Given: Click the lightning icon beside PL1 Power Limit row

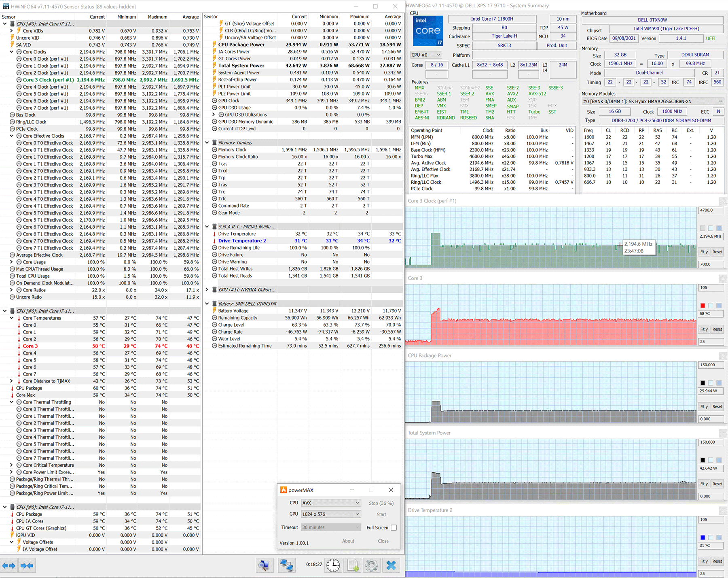Looking at the screenshot, I should (x=214, y=87).
